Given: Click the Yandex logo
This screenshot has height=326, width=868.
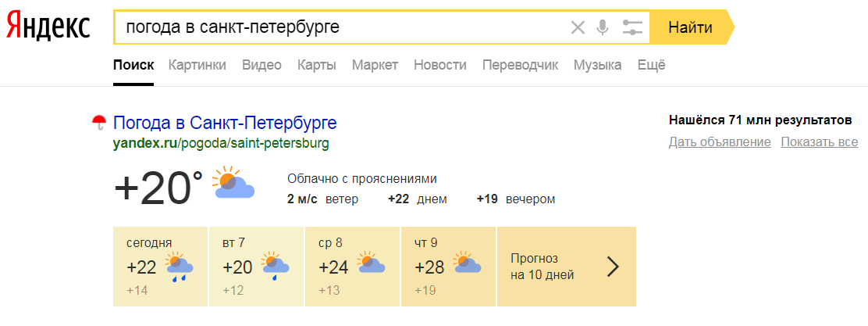Looking at the screenshot, I should (x=48, y=26).
